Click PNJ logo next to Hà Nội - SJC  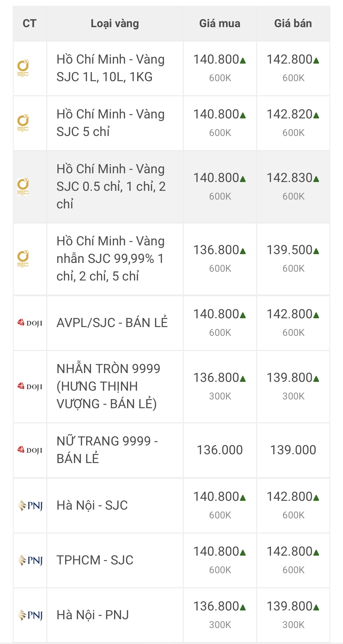pos(30,505)
